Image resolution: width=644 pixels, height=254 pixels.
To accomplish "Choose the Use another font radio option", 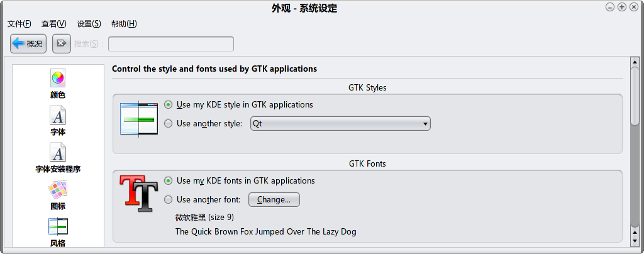I will tap(168, 200).
